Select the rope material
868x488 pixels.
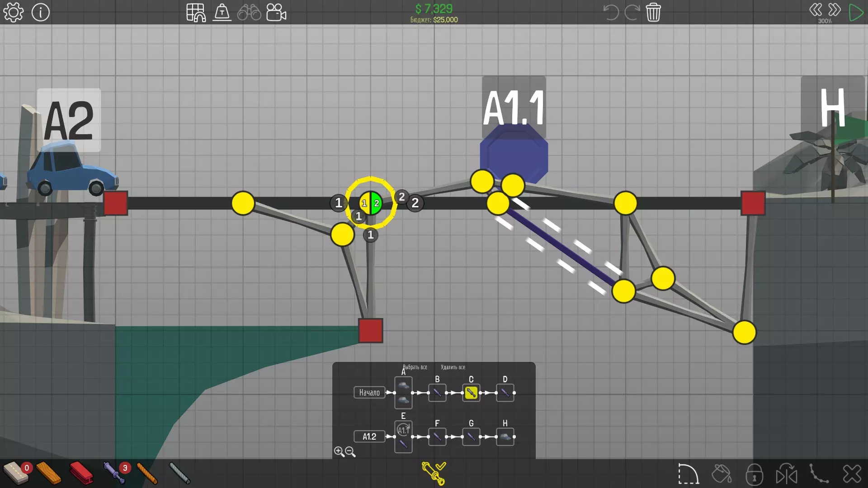(147, 473)
